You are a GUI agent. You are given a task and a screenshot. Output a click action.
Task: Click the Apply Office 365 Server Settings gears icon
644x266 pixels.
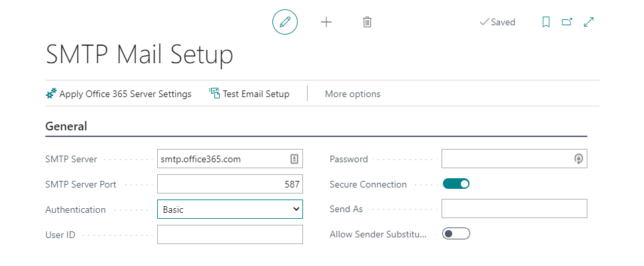(x=51, y=94)
